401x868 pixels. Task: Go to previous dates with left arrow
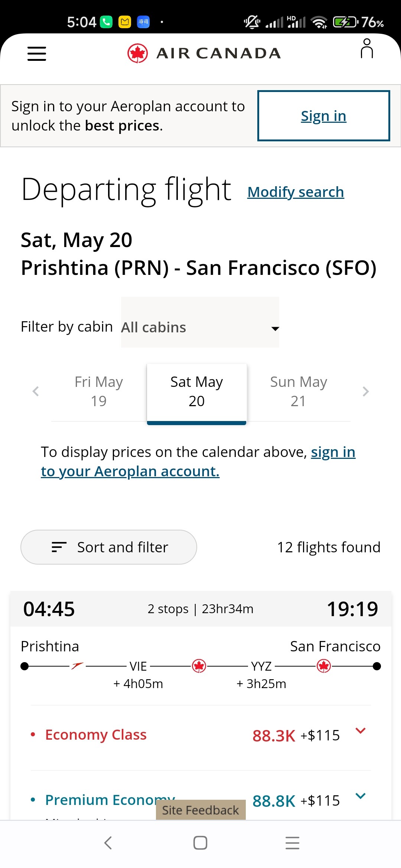[36, 391]
